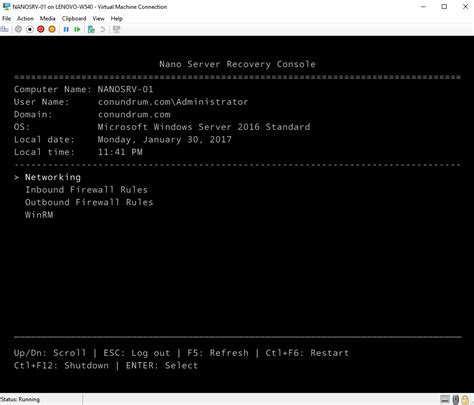Open the Action menu

click(x=25, y=18)
